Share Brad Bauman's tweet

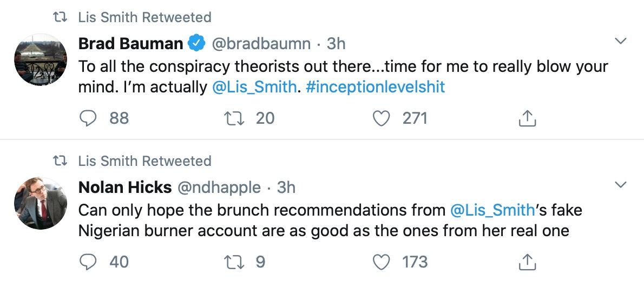coord(527,118)
